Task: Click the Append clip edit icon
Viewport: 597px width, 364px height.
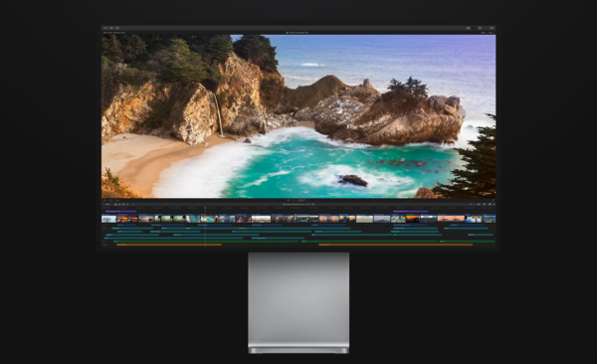Action: (x=123, y=205)
